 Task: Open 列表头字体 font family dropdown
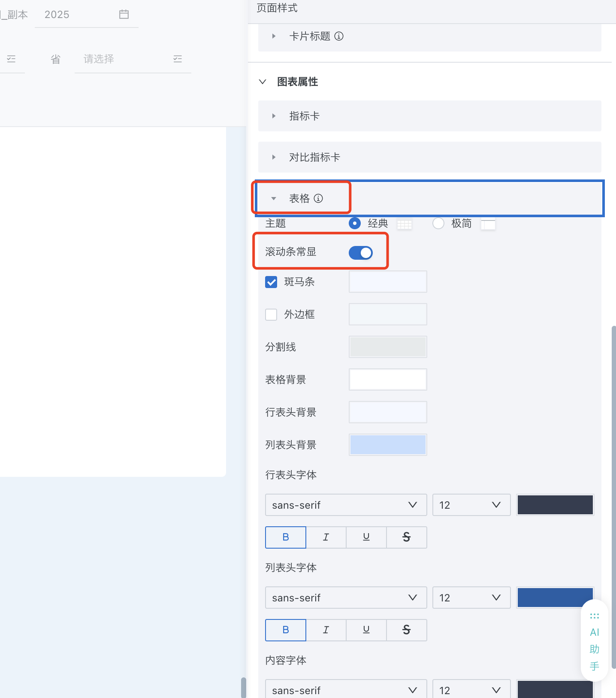(x=346, y=598)
